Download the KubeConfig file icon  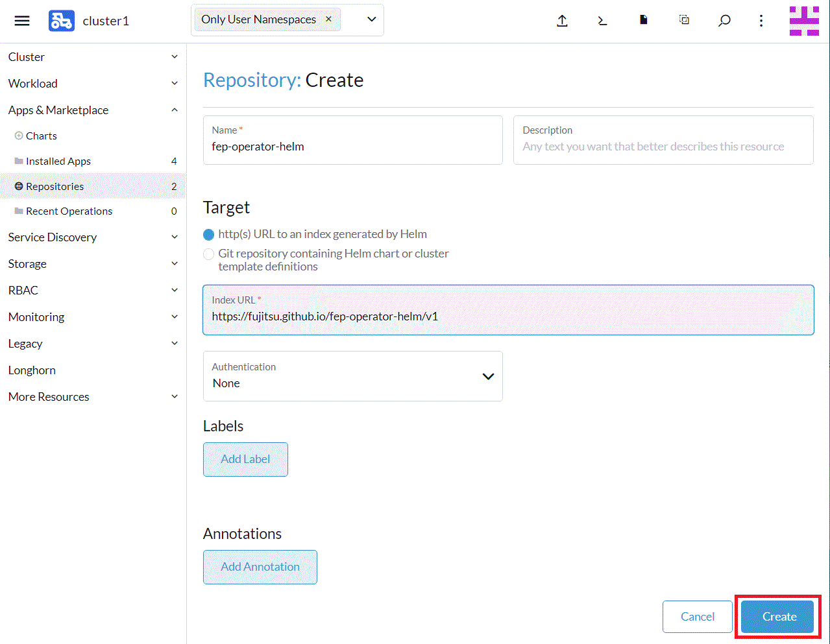point(643,20)
